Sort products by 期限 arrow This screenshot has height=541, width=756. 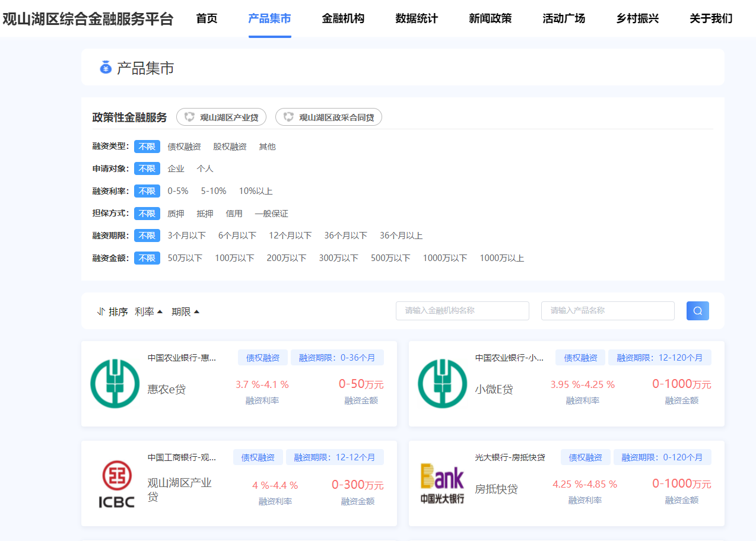point(196,312)
